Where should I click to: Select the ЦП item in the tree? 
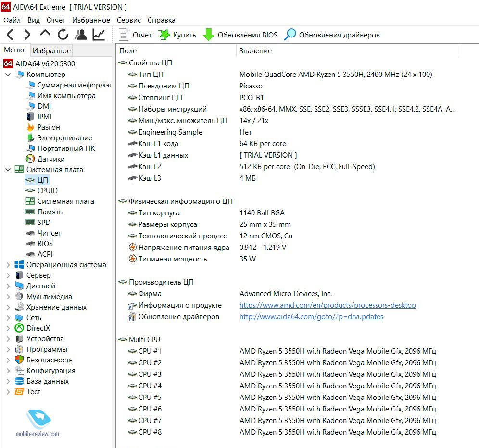[37, 180]
